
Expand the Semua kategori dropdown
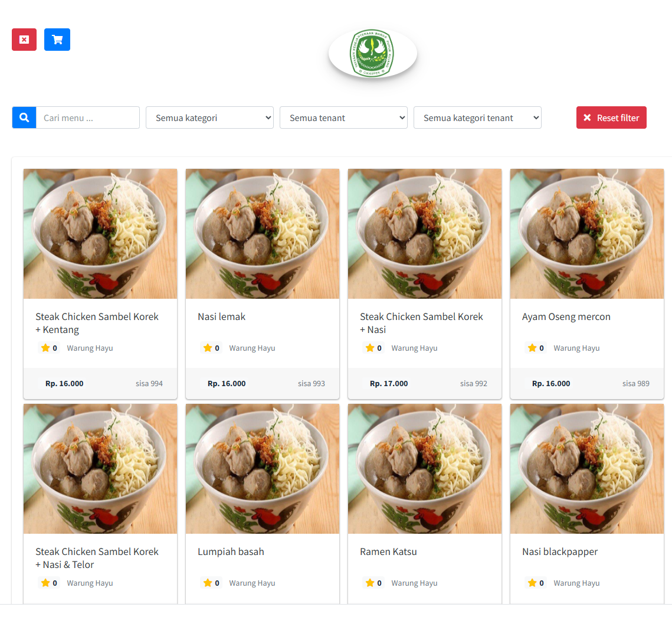209,117
